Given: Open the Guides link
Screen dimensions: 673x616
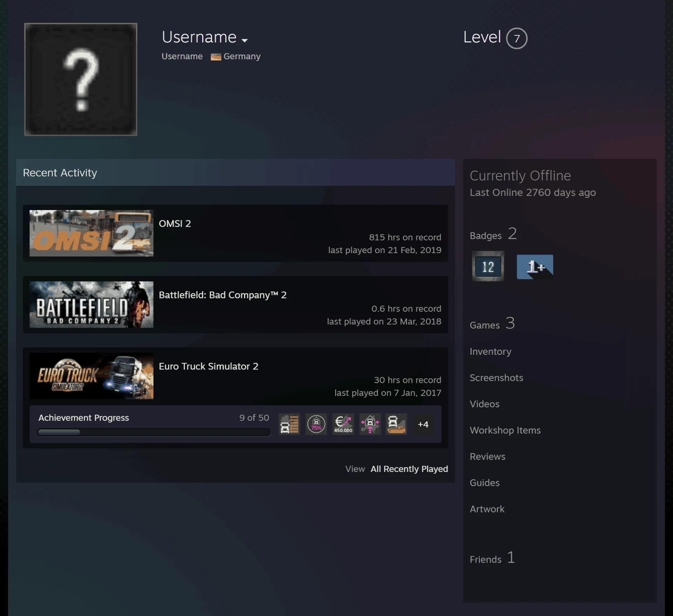Looking at the screenshot, I should click(484, 483).
